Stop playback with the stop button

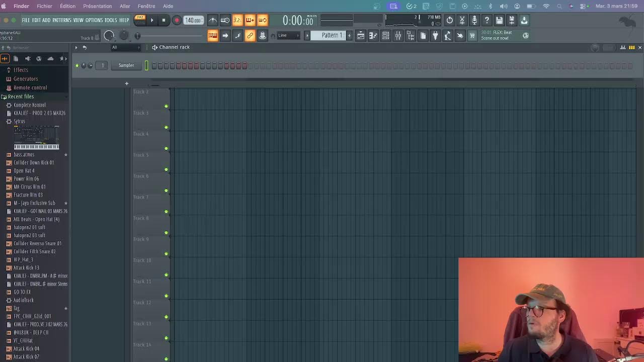pos(164,20)
